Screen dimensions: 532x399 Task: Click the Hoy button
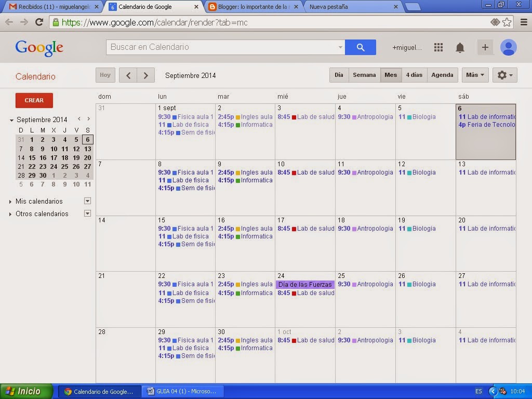[x=105, y=75]
